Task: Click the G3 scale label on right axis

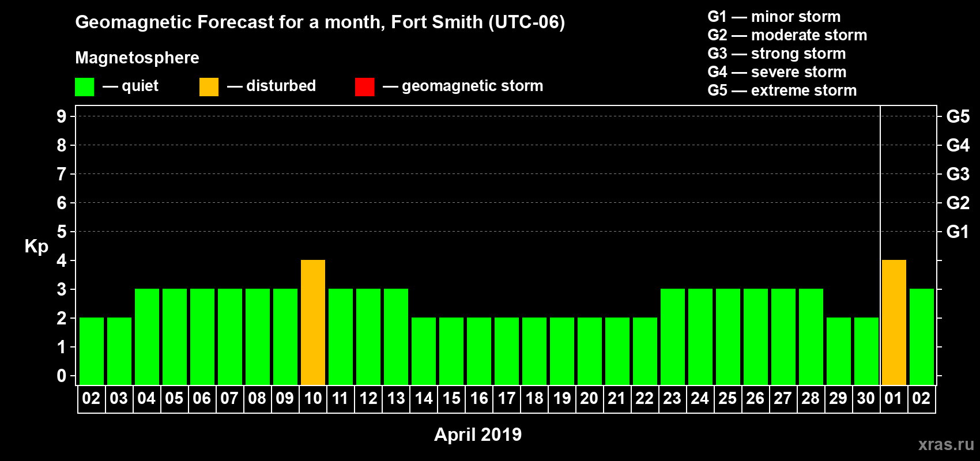Action: click(x=958, y=174)
